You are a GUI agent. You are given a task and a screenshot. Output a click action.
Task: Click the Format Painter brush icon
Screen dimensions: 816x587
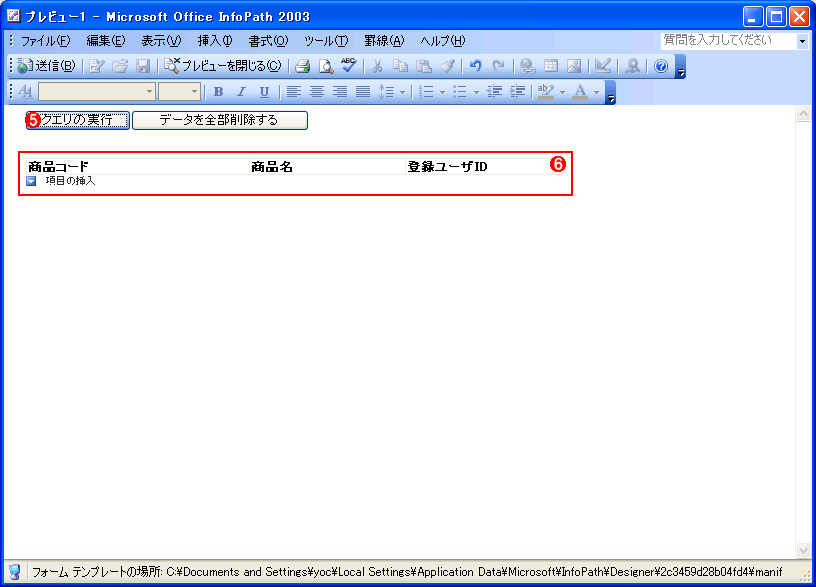[447, 66]
